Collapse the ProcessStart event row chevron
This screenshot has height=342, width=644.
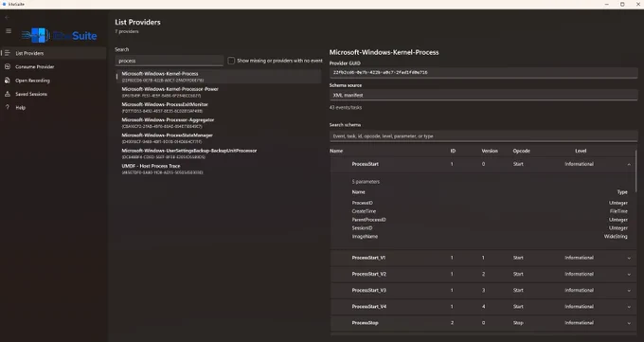click(629, 164)
